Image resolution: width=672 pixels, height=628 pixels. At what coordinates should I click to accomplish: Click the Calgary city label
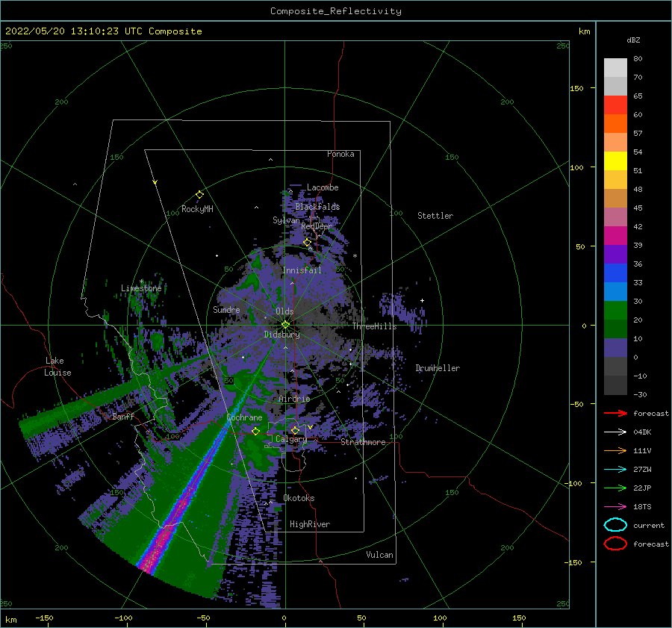coord(291,439)
